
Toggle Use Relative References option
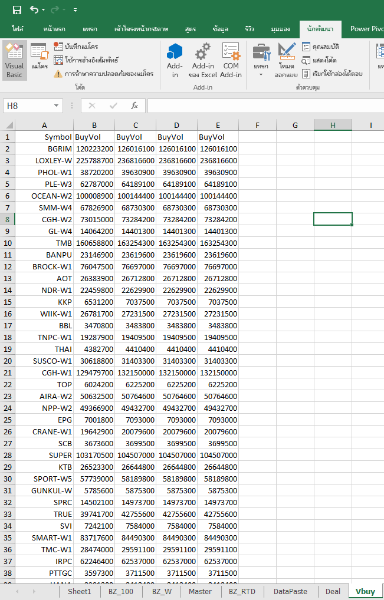pyautogui.click(x=86, y=60)
